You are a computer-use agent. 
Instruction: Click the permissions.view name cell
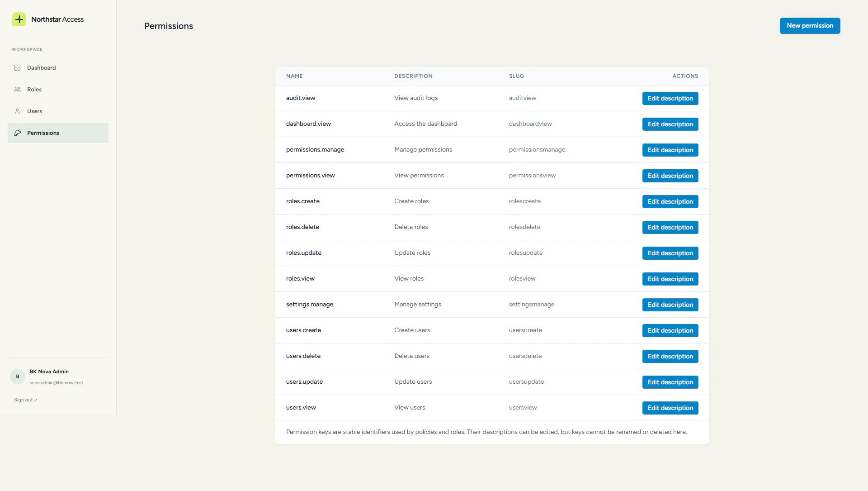[310, 176]
